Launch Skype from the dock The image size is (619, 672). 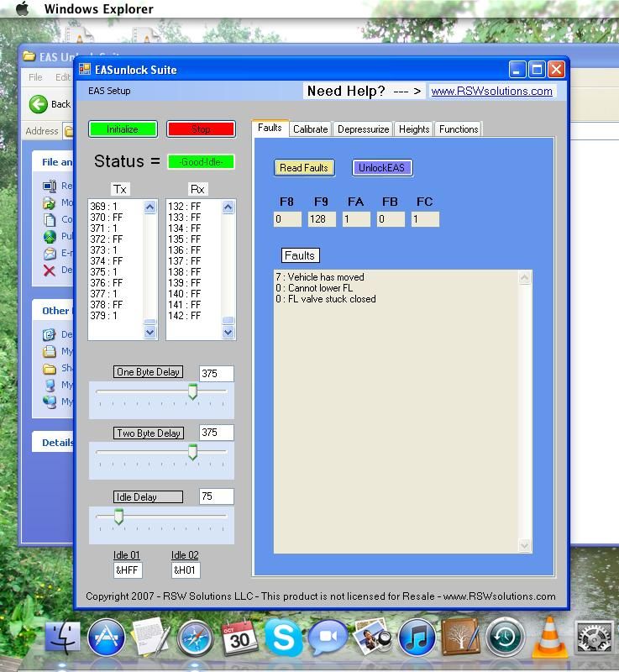[x=283, y=638]
